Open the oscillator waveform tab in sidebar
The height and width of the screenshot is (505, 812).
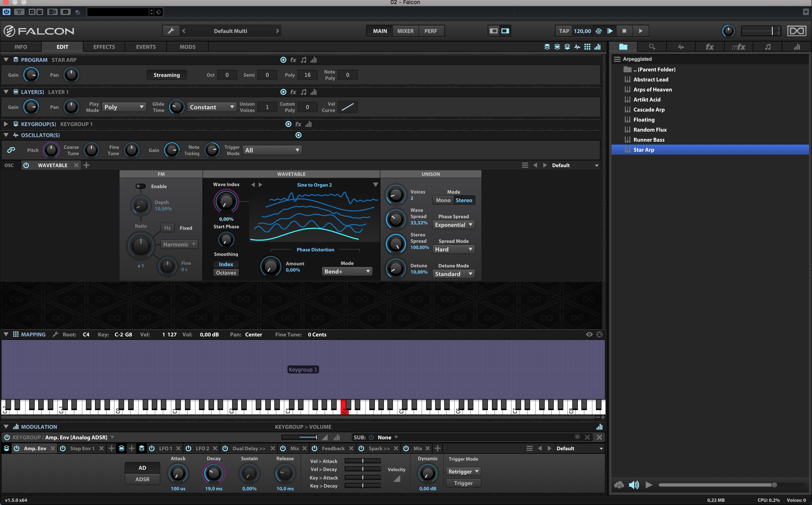[x=681, y=47]
